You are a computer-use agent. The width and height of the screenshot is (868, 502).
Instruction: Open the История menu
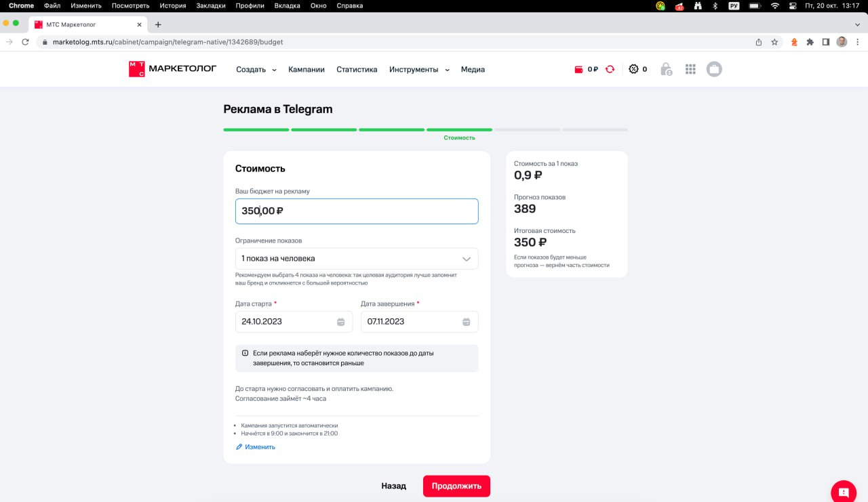click(x=173, y=5)
